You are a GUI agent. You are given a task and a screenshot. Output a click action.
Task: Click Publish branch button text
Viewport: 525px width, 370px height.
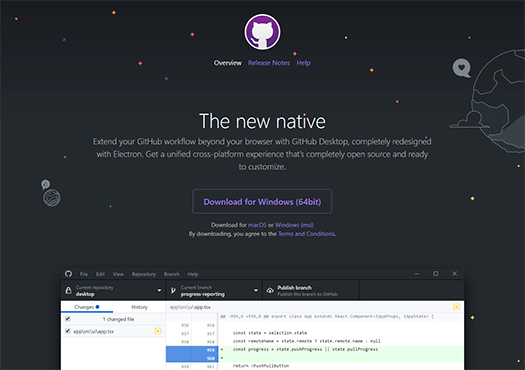295,288
